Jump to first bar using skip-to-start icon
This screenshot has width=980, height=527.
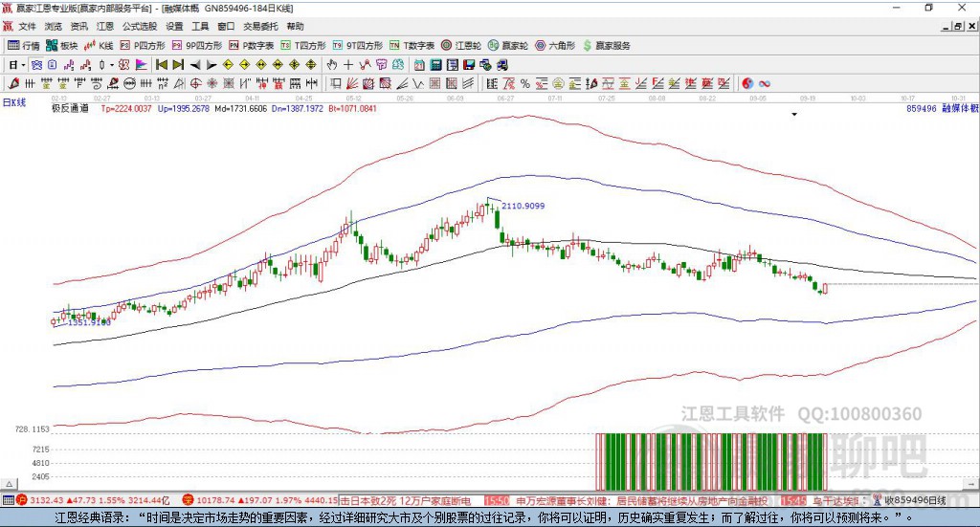point(161,65)
